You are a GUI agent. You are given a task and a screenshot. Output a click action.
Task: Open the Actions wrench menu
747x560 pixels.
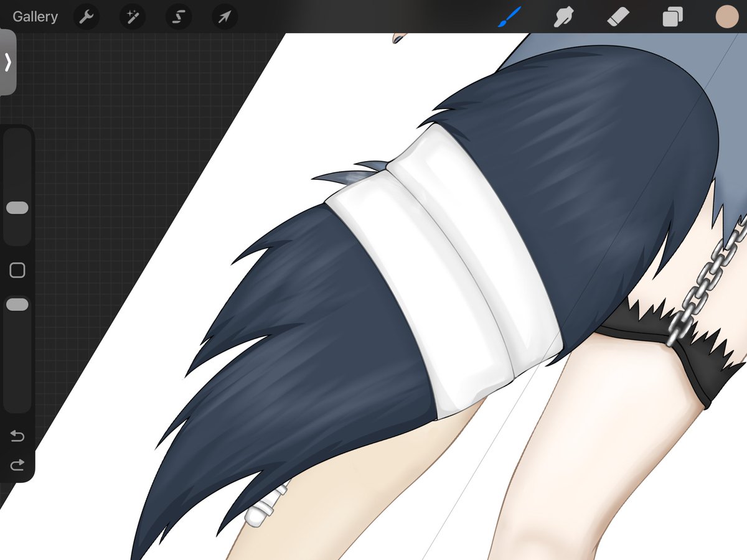pyautogui.click(x=87, y=17)
